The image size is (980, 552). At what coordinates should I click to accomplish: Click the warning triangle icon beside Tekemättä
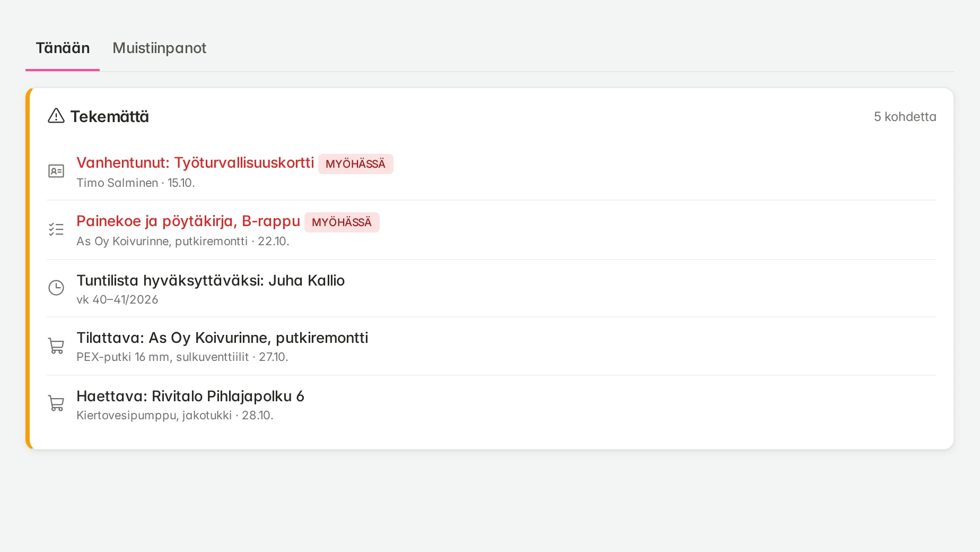(56, 116)
